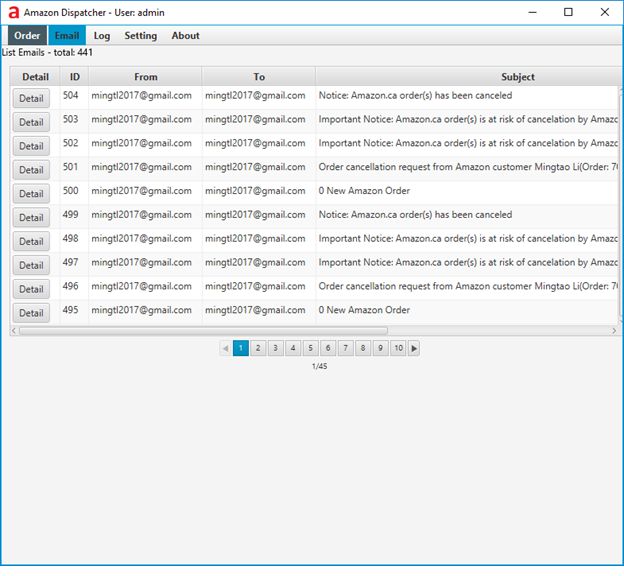Screen dimensions: 624x576
Task: Jump to page 4 in pagination
Action: [293, 348]
